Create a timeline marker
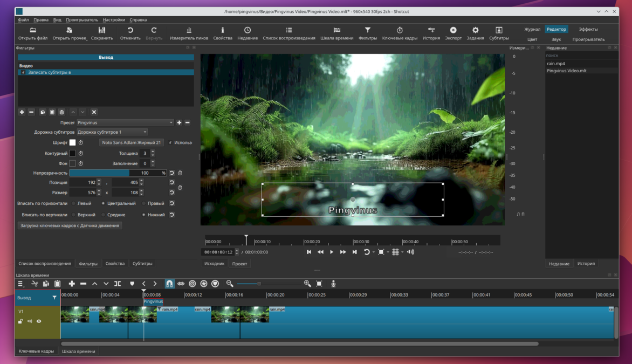This screenshot has width=632, height=364. pyautogui.click(x=132, y=284)
